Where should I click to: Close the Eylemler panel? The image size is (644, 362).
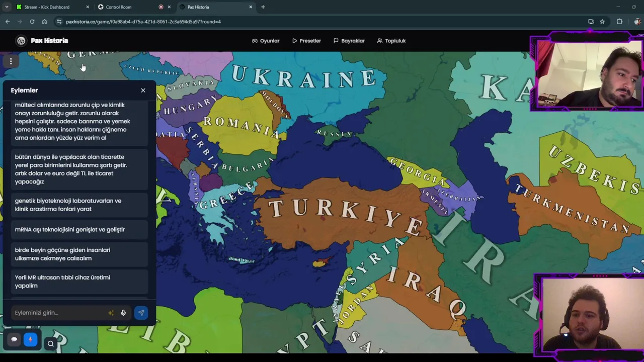143,90
